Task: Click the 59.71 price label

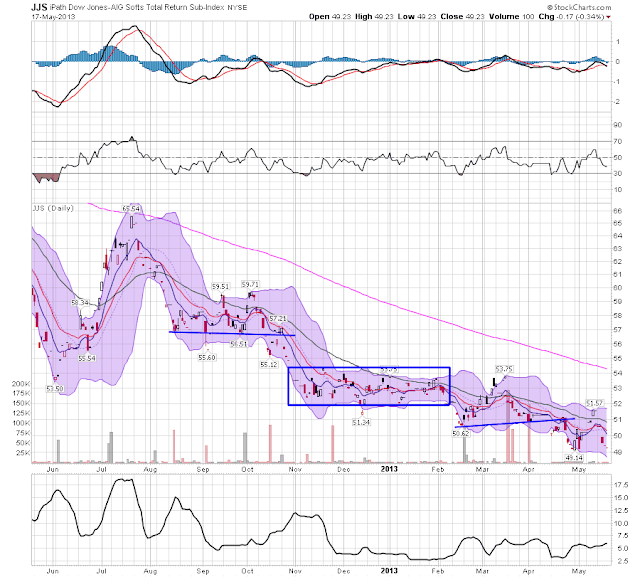Action: click(x=250, y=284)
